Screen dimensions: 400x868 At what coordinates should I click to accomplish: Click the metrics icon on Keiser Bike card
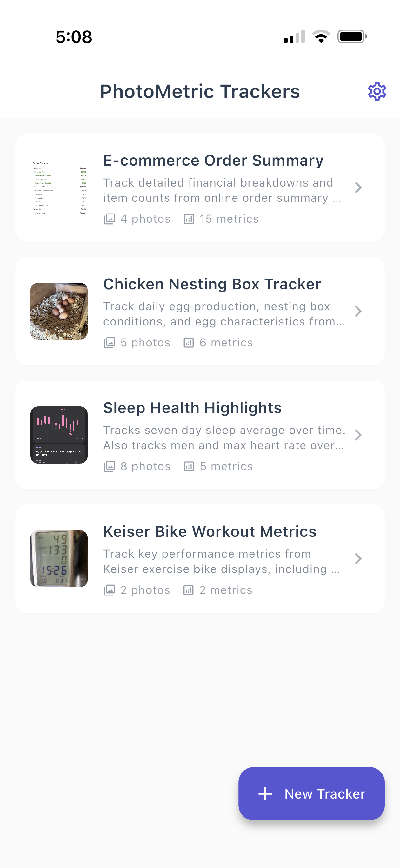[x=189, y=590]
